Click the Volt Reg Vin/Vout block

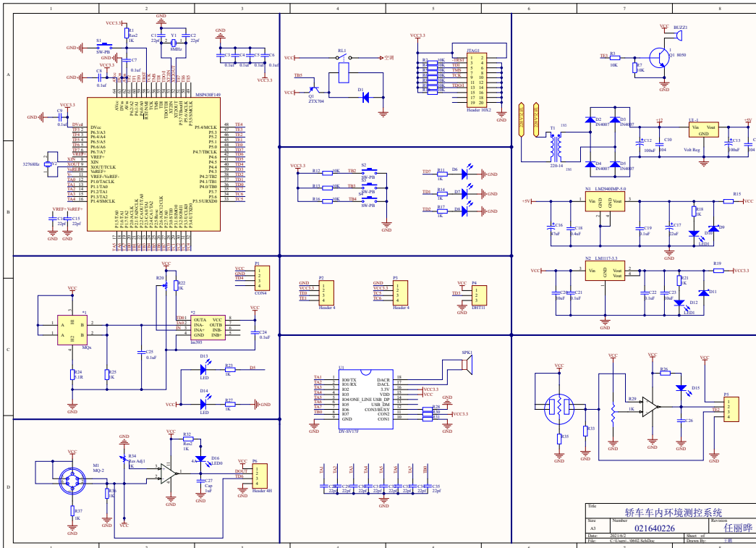pyautogui.click(x=704, y=130)
